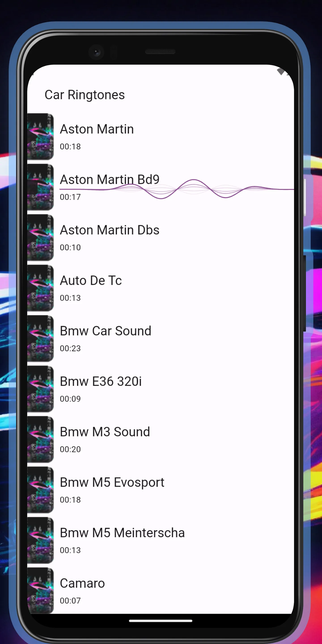Tap the 00:20 duration under Bmw M3 Sound

point(70,449)
